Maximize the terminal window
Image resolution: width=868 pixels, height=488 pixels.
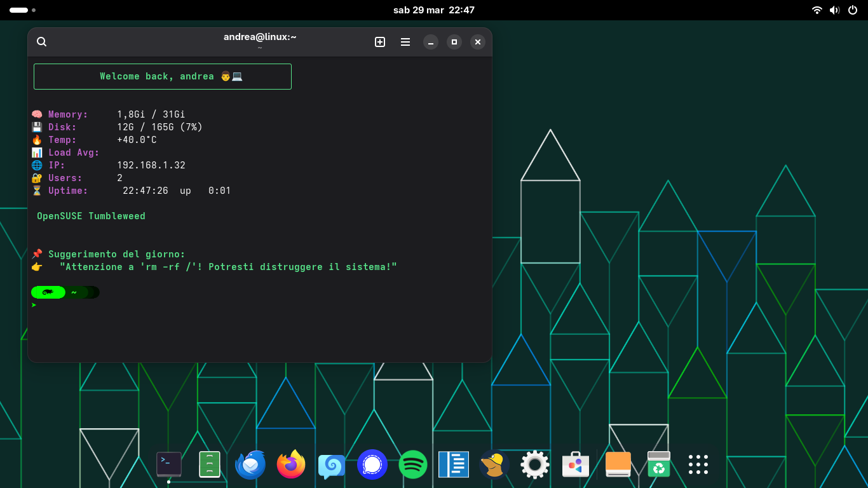pyautogui.click(x=454, y=42)
